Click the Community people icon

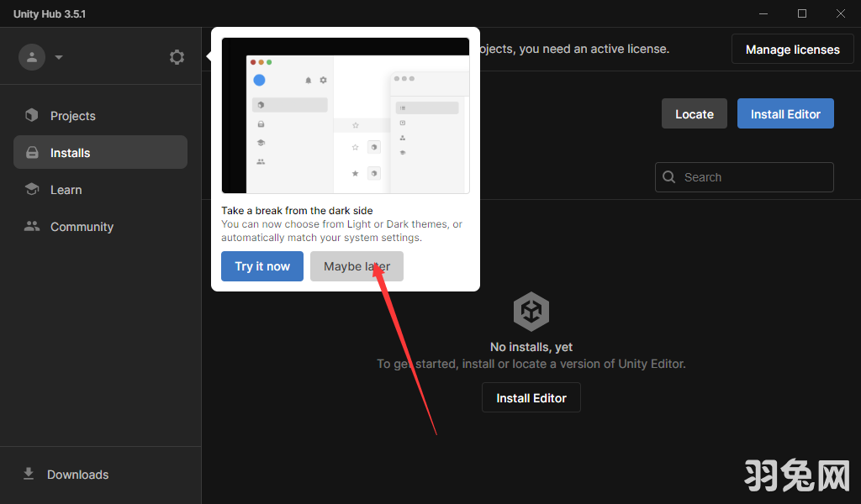[32, 227]
